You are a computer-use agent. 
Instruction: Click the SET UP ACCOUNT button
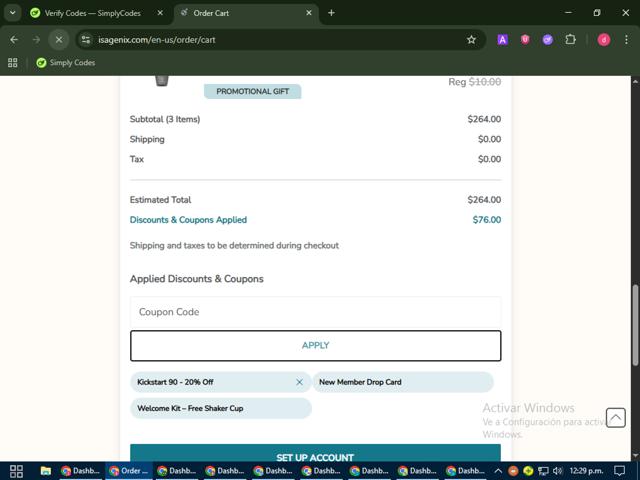click(316, 453)
